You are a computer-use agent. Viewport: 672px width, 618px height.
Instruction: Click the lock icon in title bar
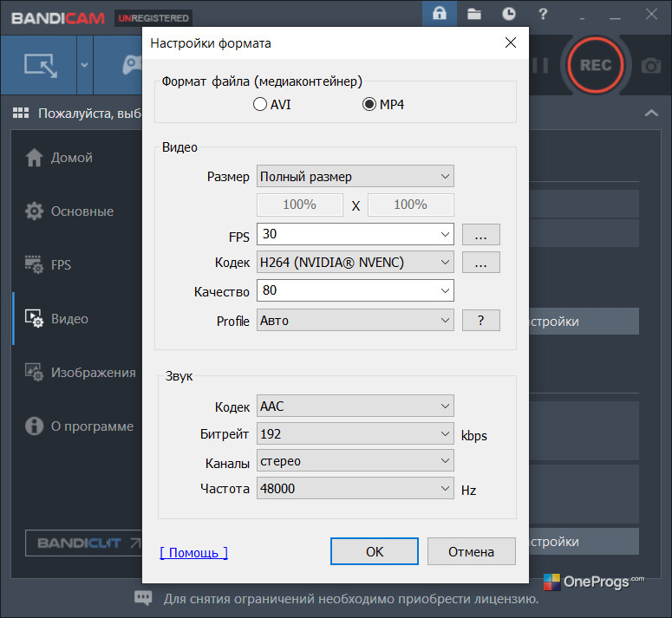click(x=440, y=14)
